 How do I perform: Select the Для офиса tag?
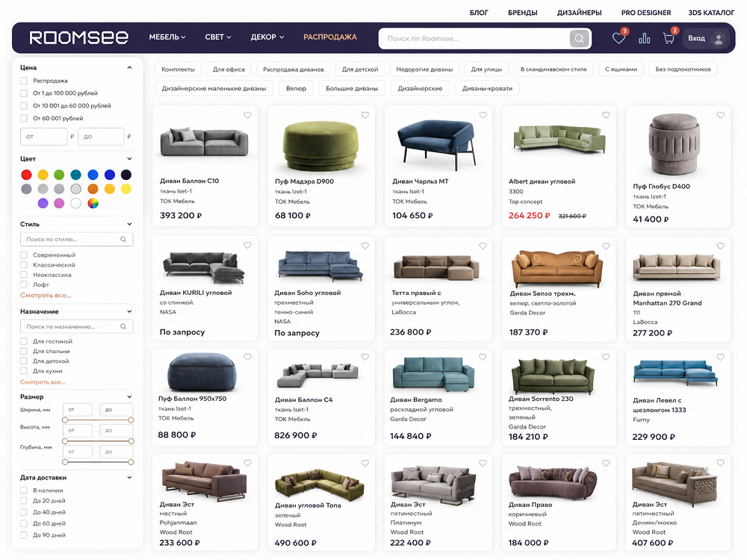click(x=229, y=69)
